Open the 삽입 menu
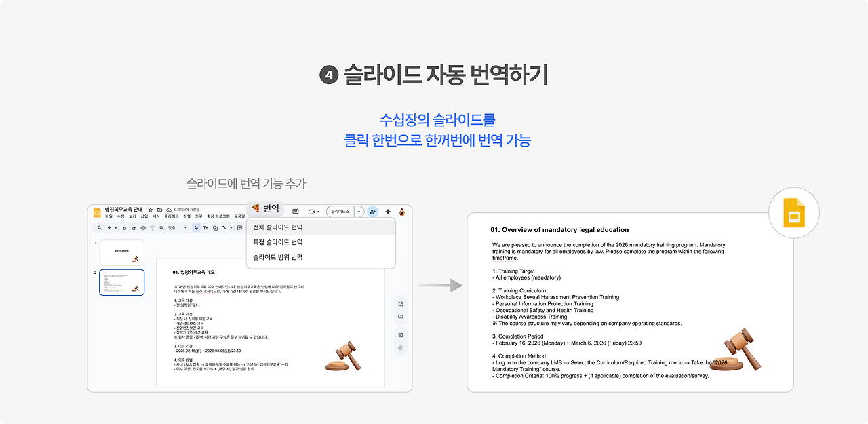This screenshot has height=424, width=868. coord(144,216)
